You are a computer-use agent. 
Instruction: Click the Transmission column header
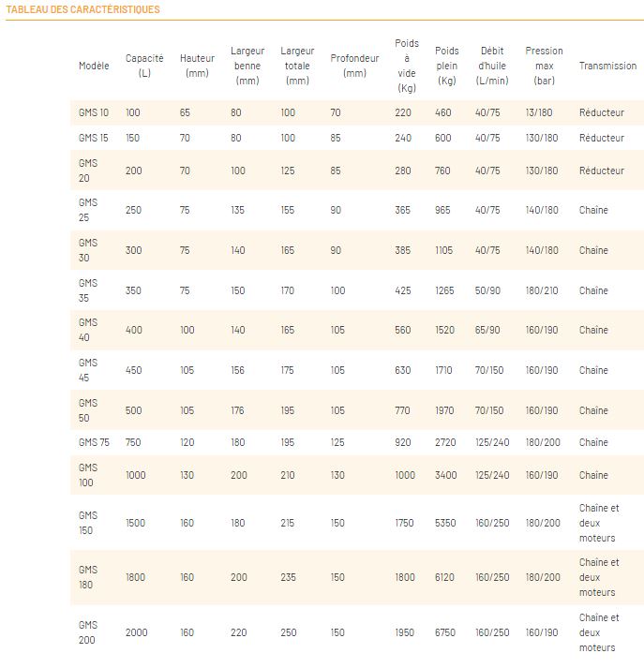[607, 66]
